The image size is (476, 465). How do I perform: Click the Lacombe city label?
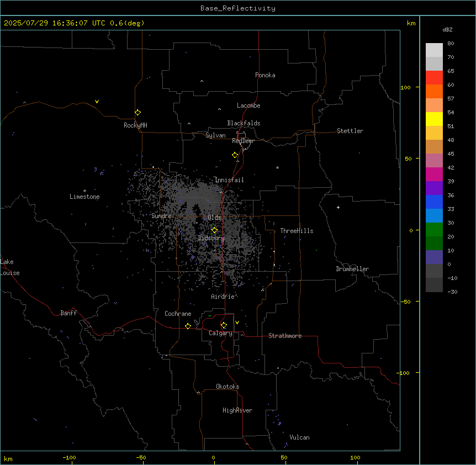248,105
